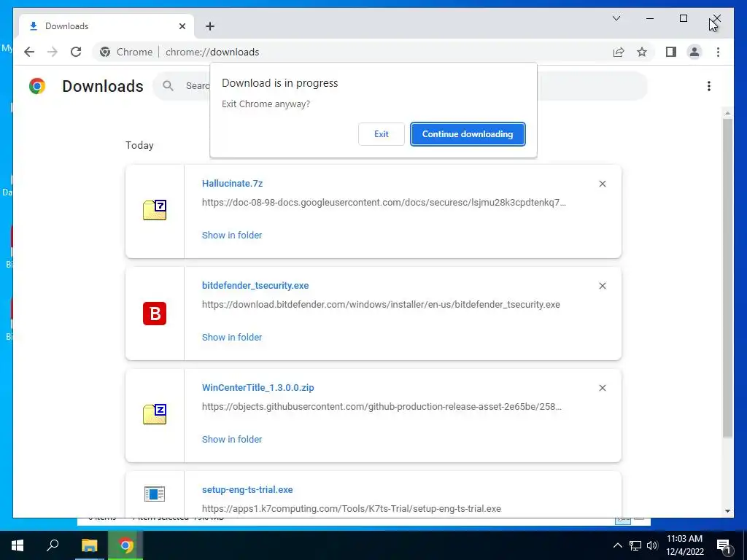This screenshot has width=747, height=560.
Task: Open taskbar search magnifier
Action: coord(53,545)
